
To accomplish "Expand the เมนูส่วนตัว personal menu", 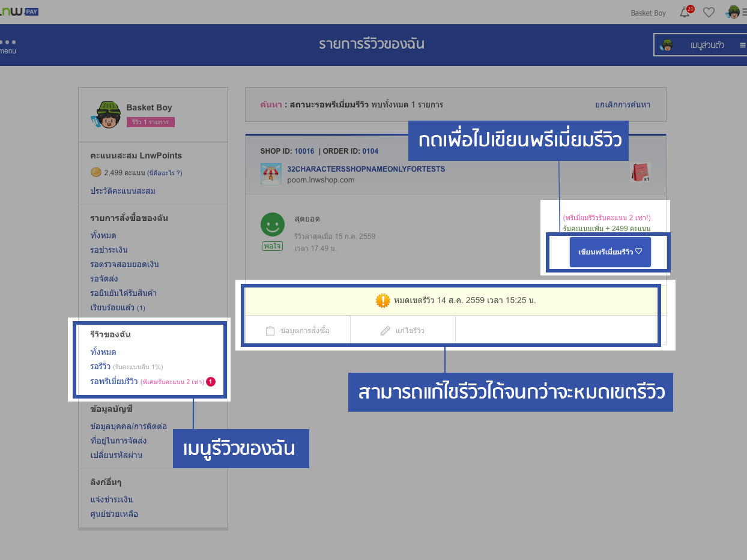I will 700,45.
